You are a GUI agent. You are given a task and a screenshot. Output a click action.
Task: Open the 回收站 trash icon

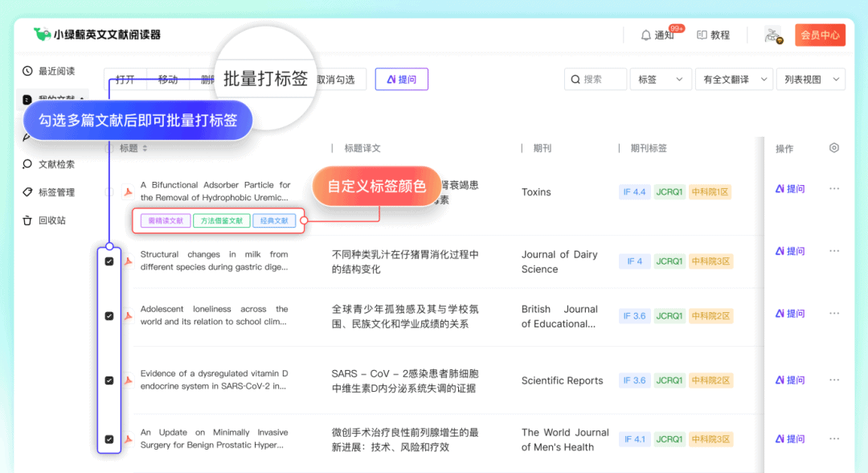click(x=27, y=220)
